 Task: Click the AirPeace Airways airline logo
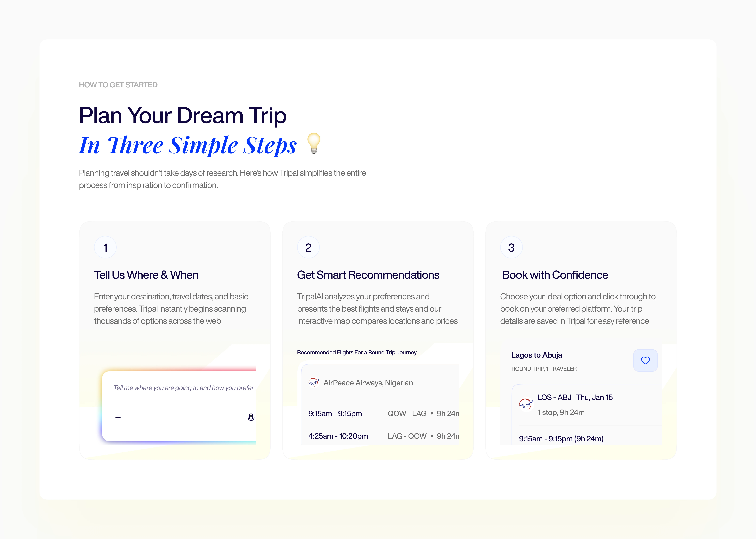click(313, 382)
